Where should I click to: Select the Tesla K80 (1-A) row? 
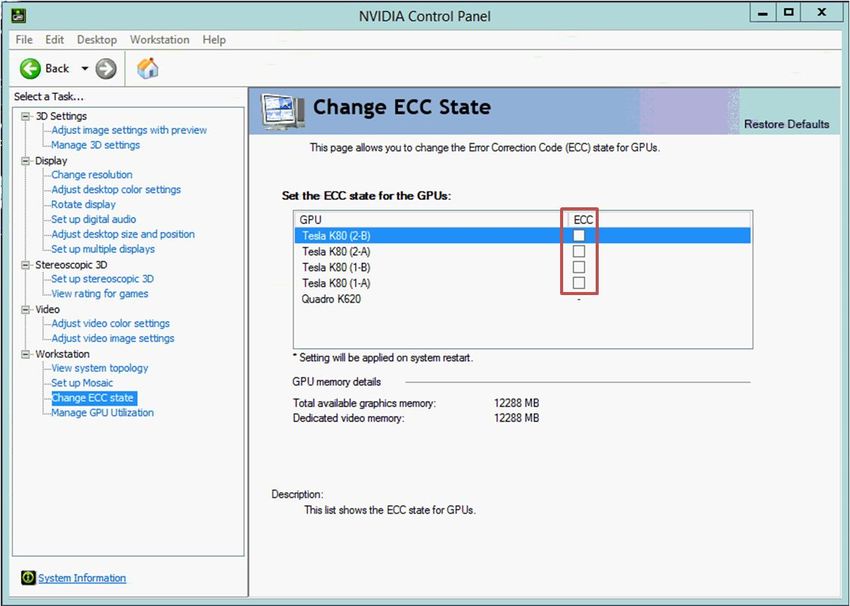click(523, 282)
